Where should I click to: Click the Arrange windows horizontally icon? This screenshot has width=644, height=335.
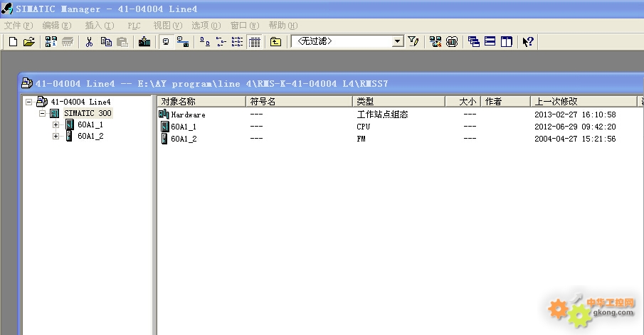pyautogui.click(x=490, y=41)
